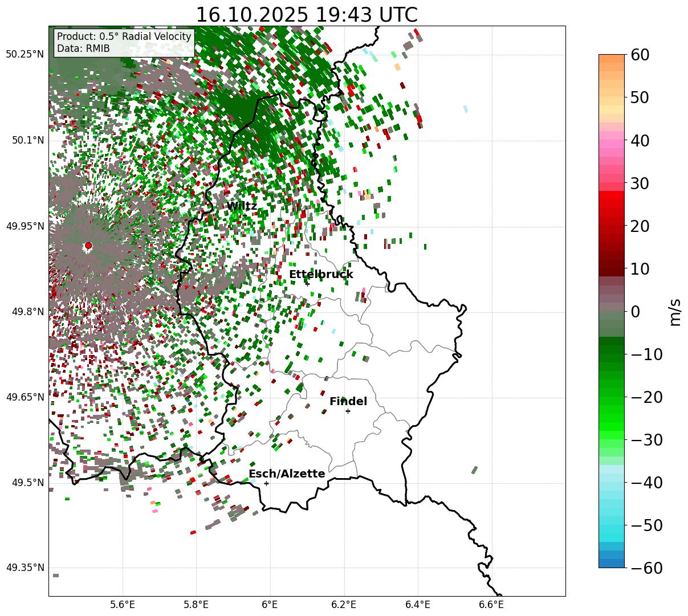This screenshot has width=688, height=616.
Task: Click the 49.8°N latitude label
Action: click(x=28, y=312)
